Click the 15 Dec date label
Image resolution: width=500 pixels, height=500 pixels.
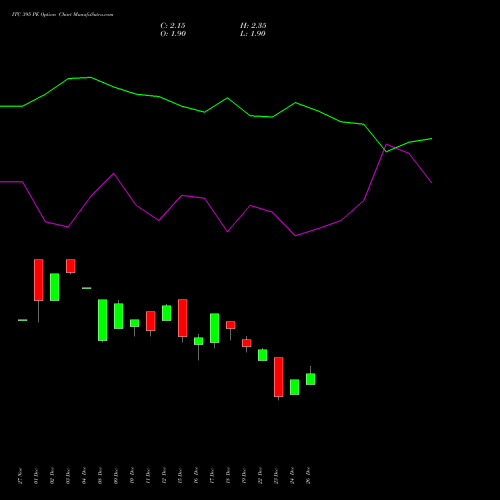coord(180,476)
